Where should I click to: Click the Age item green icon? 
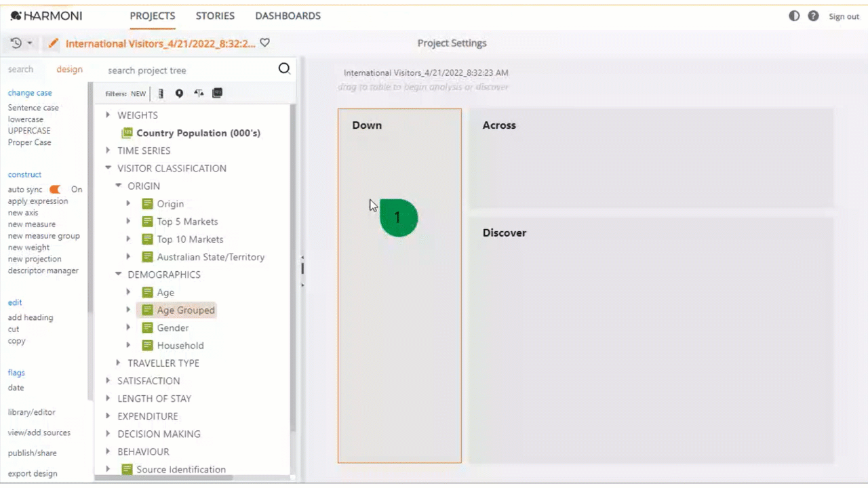coord(147,292)
